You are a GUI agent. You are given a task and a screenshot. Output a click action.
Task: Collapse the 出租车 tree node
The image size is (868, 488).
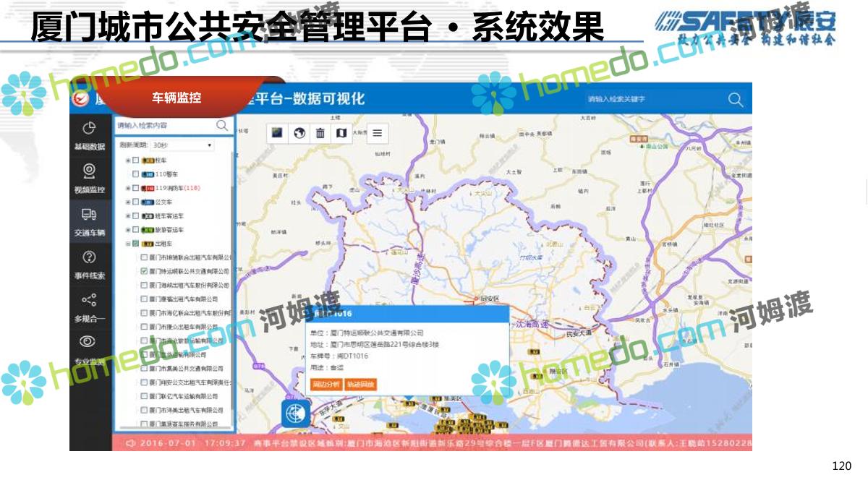(128, 244)
